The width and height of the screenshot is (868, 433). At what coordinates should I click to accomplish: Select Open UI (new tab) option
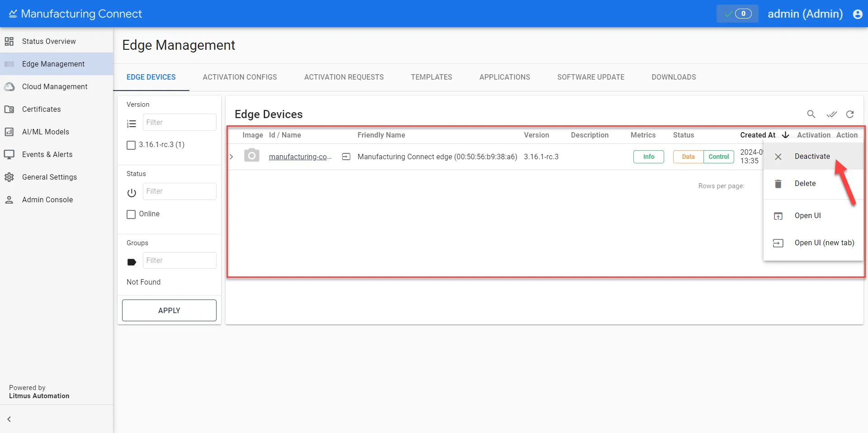pyautogui.click(x=813, y=243)
